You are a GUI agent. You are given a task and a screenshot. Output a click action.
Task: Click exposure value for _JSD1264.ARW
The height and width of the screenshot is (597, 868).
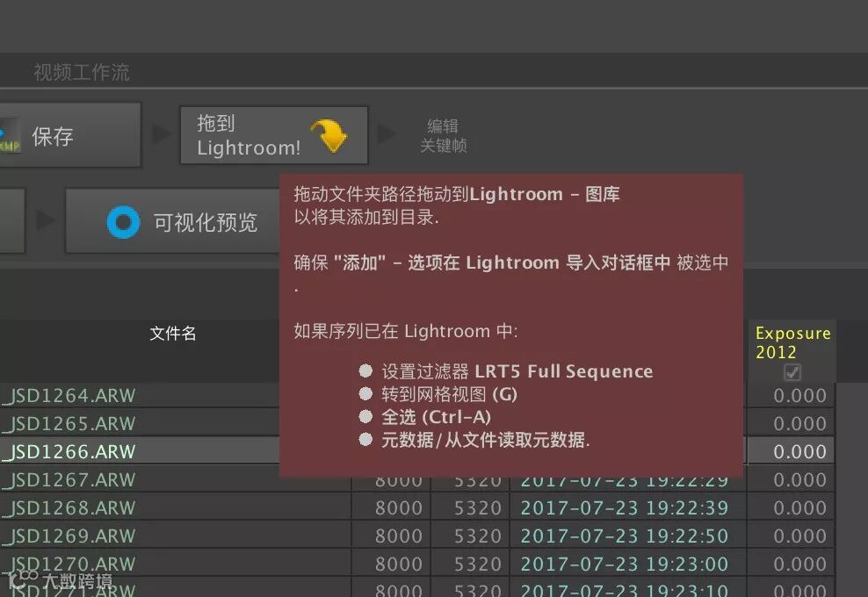(x=799, y=396)
